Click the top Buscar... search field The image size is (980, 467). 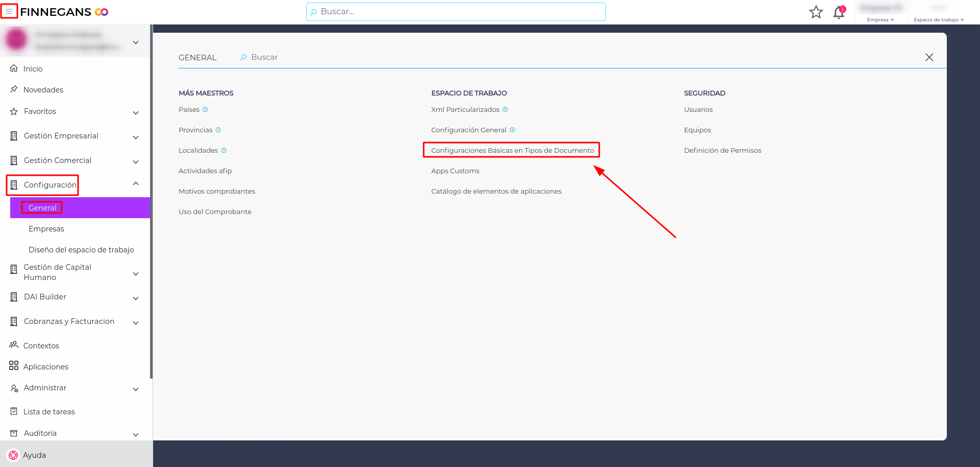coord(456,12)
